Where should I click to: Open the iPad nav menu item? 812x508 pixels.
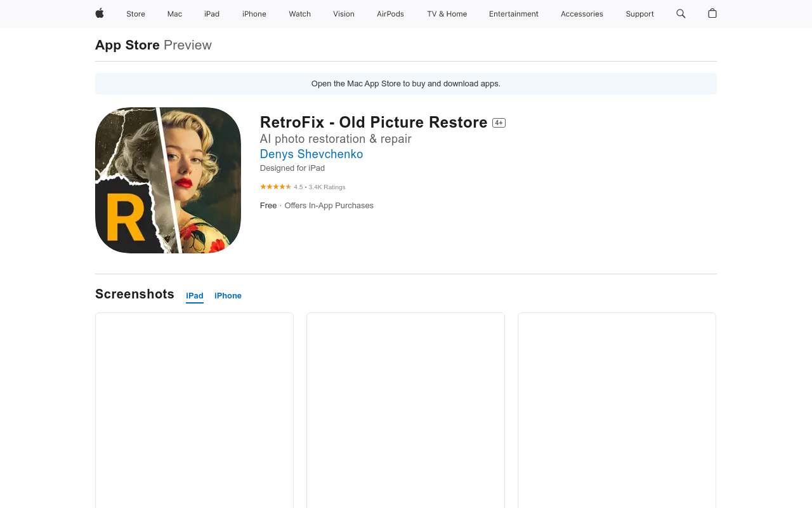point(212,14)
